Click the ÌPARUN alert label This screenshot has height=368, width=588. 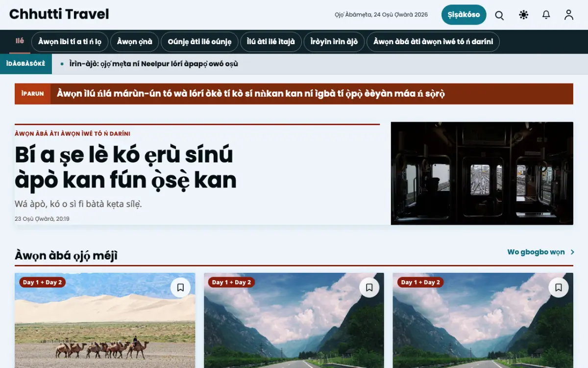pyautogui.click(x=33, y=94)
